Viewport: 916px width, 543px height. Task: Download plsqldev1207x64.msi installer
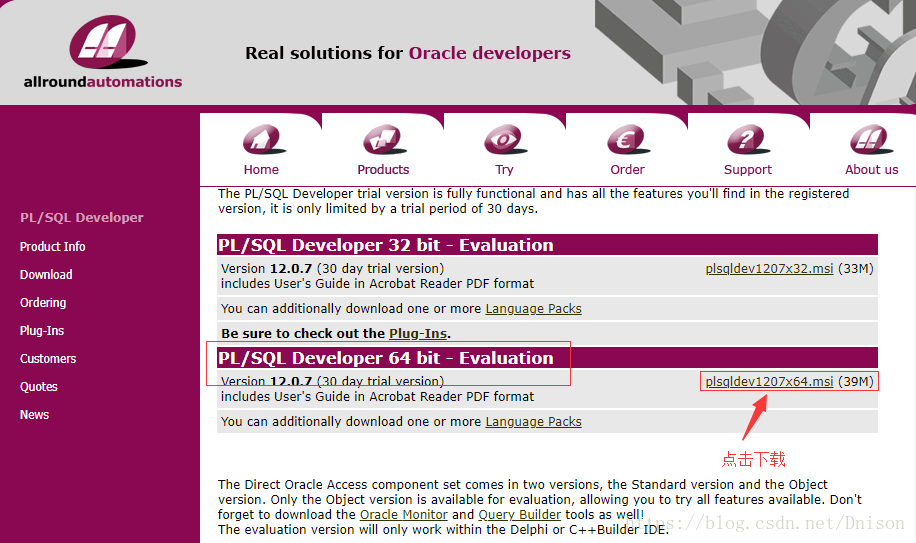coord(769,381)
